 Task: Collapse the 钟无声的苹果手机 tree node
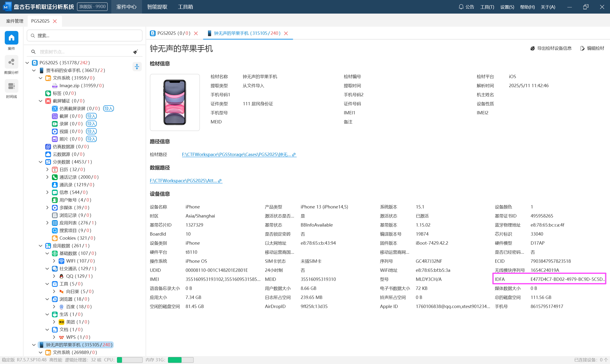tap(34, 345)
